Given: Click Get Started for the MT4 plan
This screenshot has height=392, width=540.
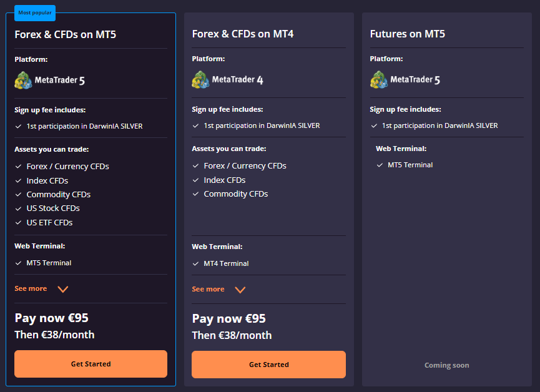Looking at the screenshot, I should [x=268, y=365].
